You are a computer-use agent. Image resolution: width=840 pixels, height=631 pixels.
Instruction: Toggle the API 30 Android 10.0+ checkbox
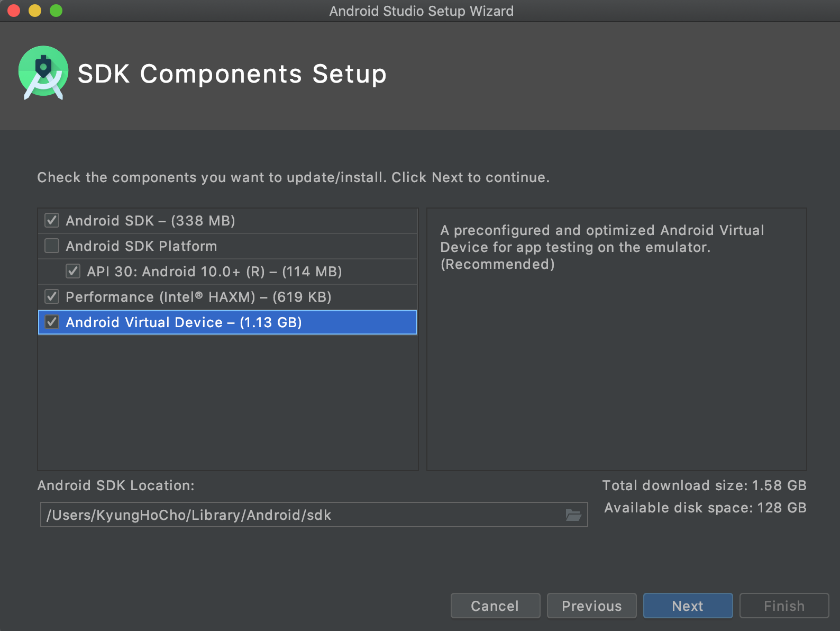[73, 271]
